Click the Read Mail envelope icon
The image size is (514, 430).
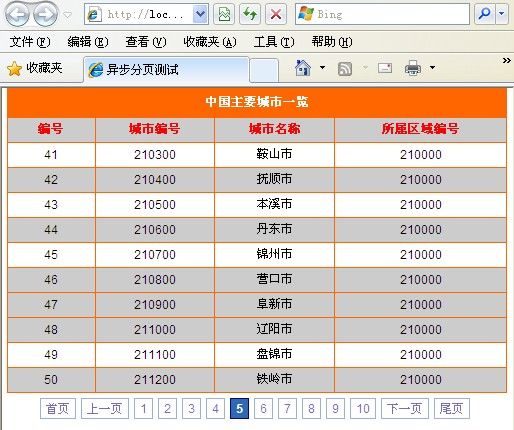[385, 68]
